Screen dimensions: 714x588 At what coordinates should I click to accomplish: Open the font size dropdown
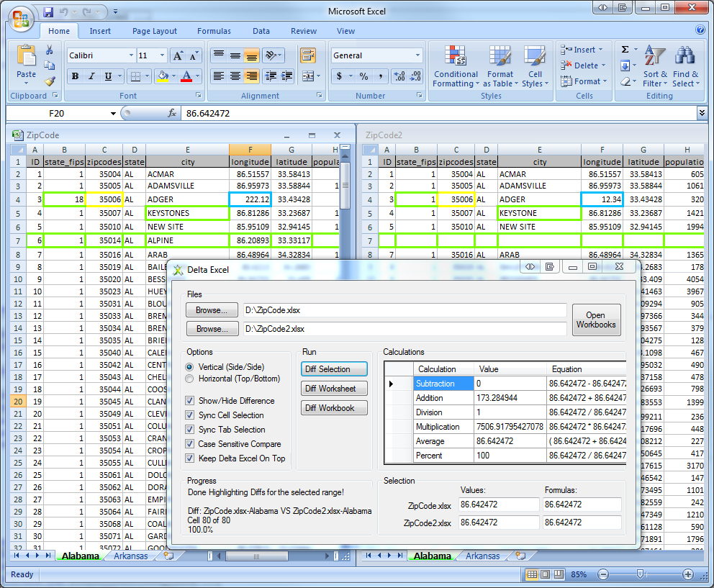[x=162, y=55]
